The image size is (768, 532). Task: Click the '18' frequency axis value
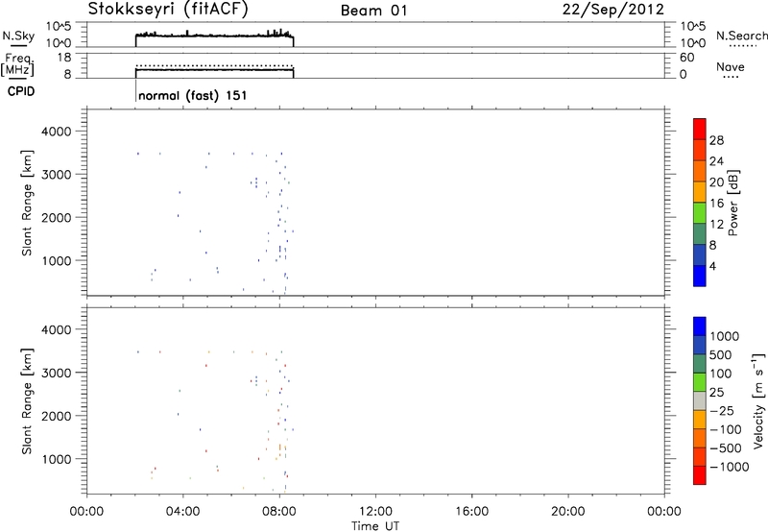pos(63,58)
